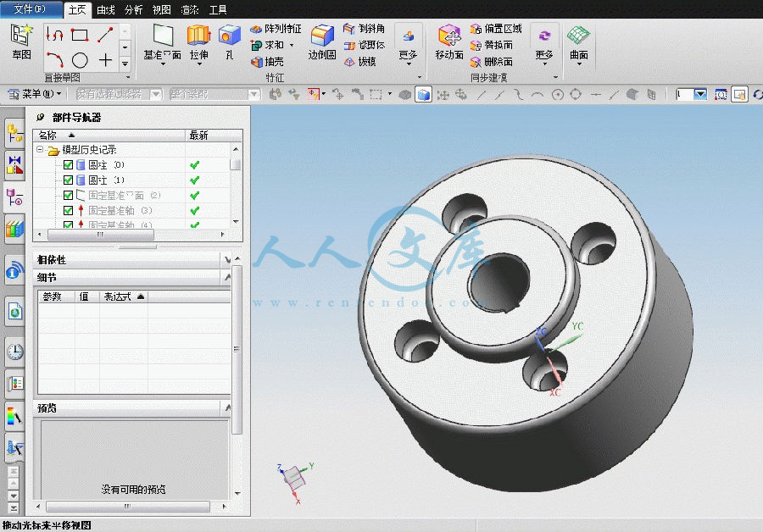Screen dimensions: 763x532
Task: Select the rectangle sketch tool
Action: coord(80,35)
